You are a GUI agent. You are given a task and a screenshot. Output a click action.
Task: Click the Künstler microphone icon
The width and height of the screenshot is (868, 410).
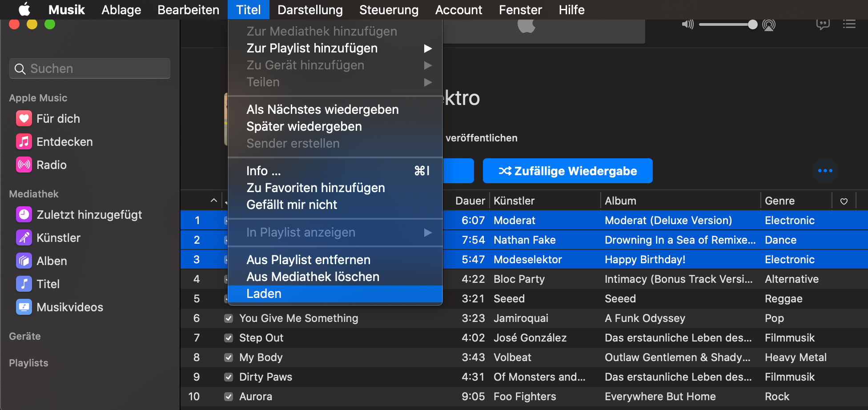tap(24, 238)
